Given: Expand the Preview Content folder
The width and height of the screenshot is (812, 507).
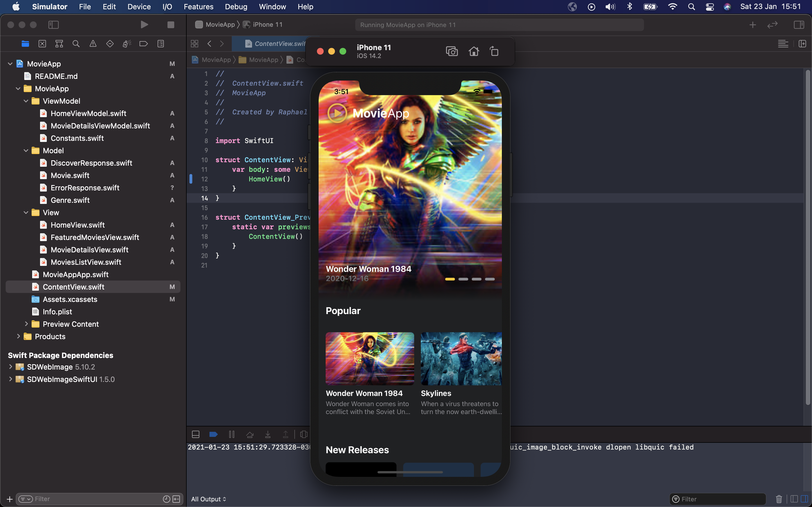Looking at the screenshot, I should pyautogui.click(x=26, y=324).
